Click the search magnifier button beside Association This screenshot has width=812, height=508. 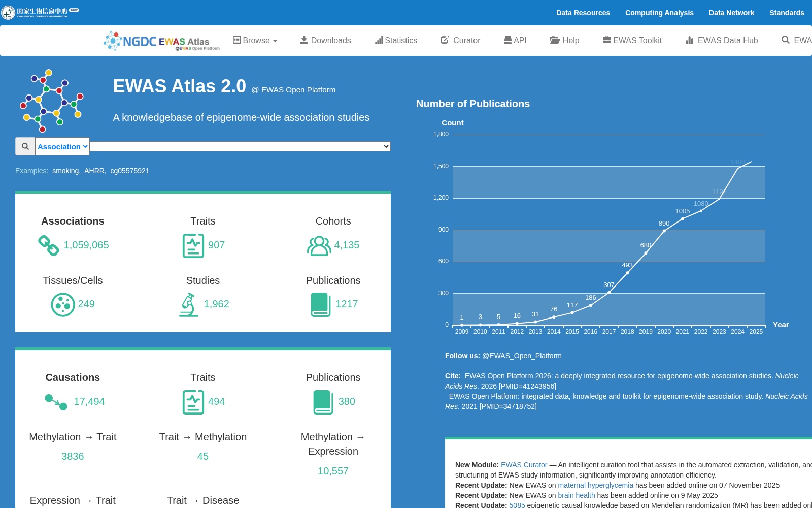tap(25, 146)
